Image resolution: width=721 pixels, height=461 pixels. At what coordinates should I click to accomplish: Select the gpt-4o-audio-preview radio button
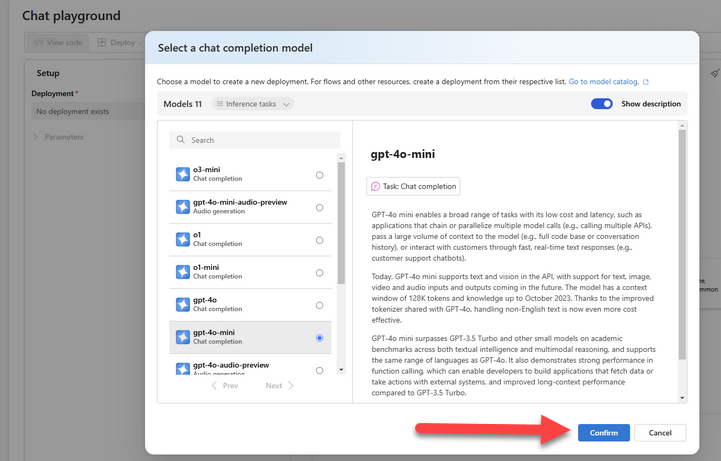[320, 370]
